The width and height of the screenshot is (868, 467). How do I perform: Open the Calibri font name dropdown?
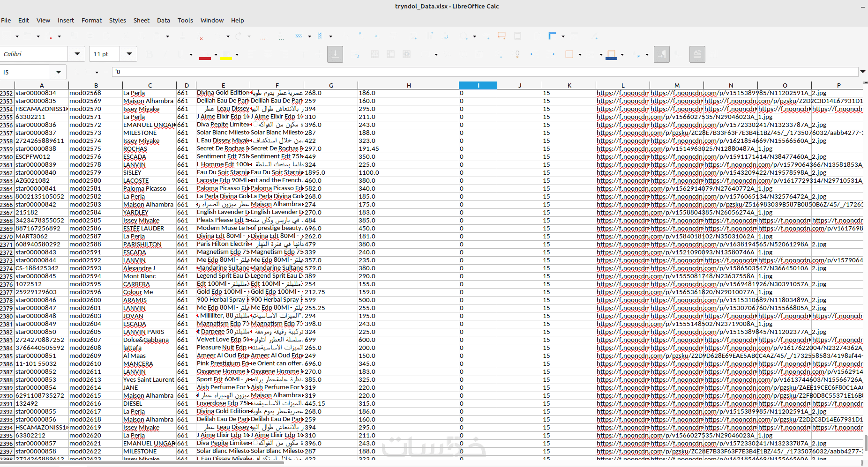(77, 54)
